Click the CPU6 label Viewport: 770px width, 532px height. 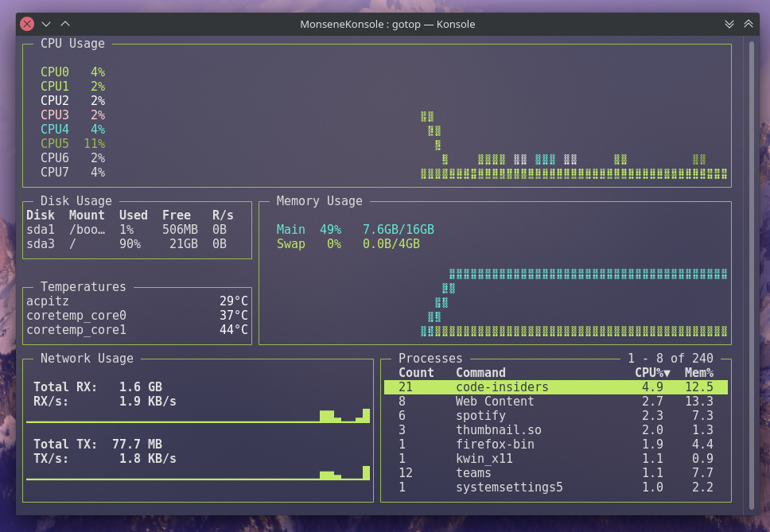click(x=55, y=157)
